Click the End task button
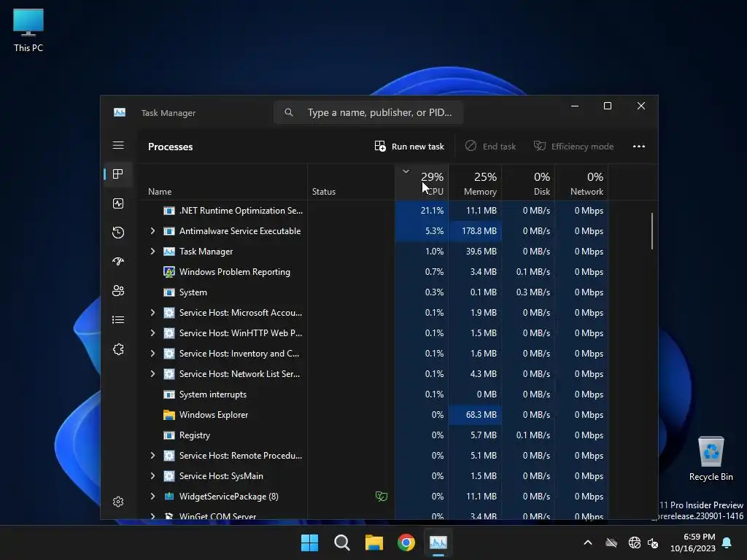The width and height of the screenshot is (747, 560). (490, 146)
